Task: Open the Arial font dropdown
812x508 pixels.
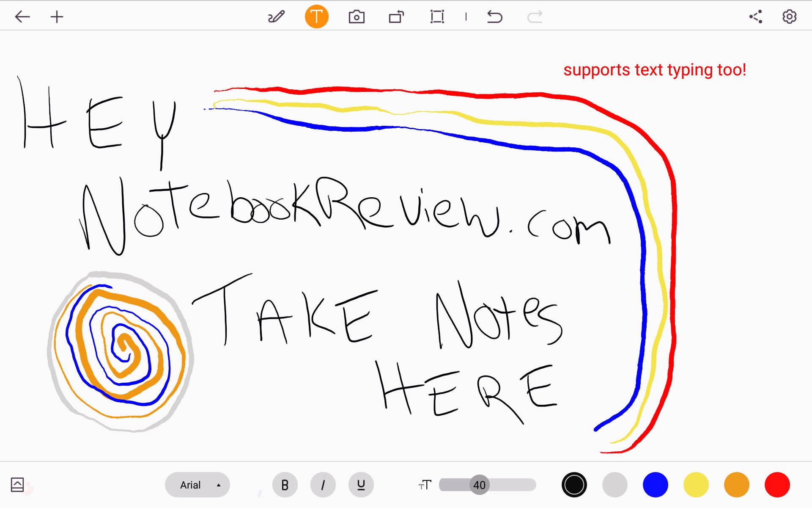Action: pyautogui.click(x=197, y=485)
